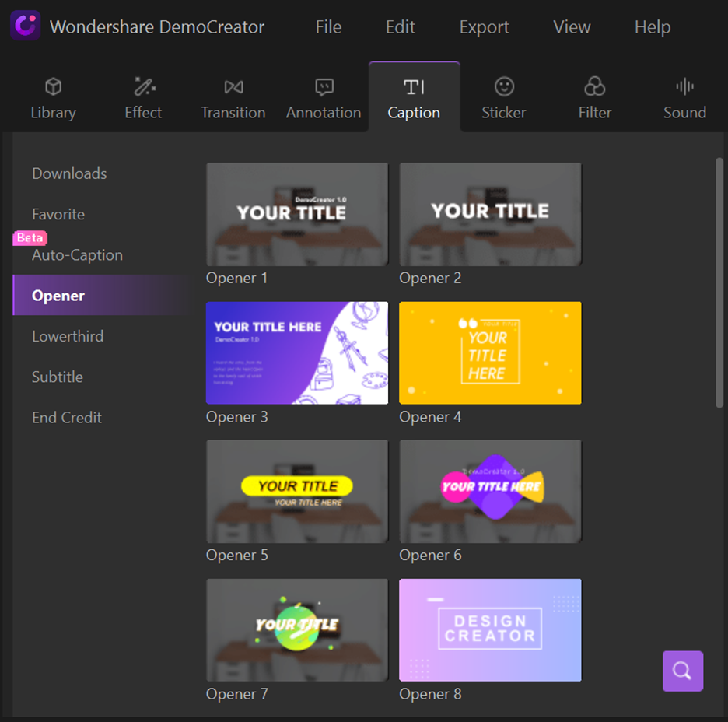Screen dimensions: 728x722
Task: Open the Transition bowtie icon
Action: click(233, 87)
